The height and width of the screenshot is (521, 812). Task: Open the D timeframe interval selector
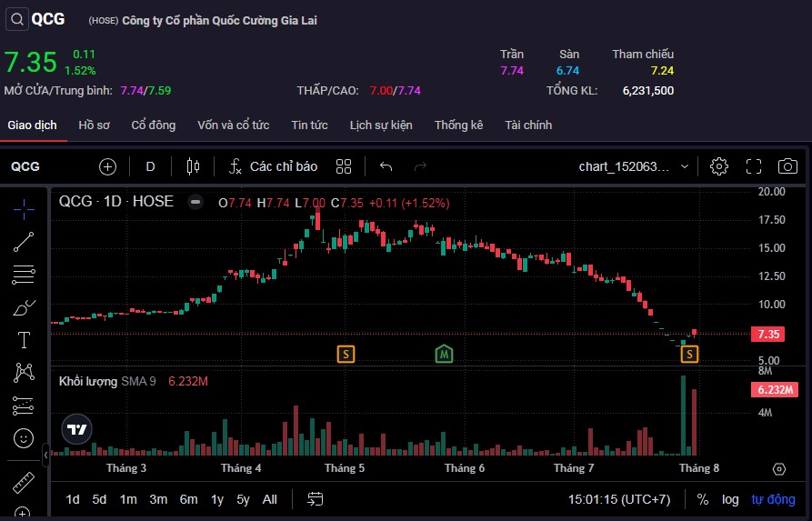pyautogui.click(x=150, y=166)
